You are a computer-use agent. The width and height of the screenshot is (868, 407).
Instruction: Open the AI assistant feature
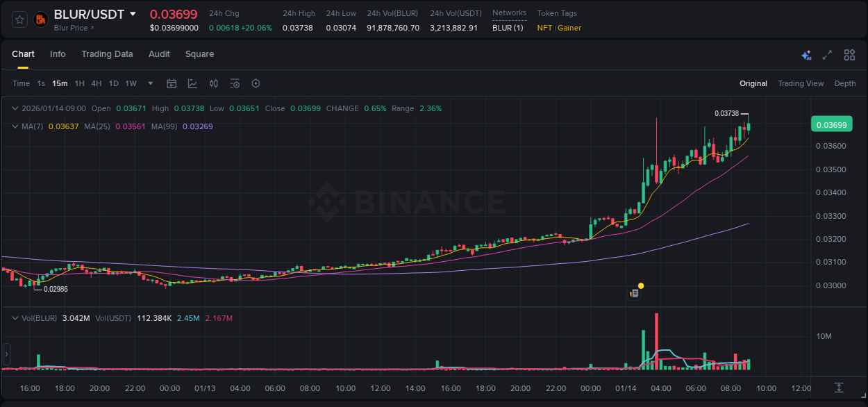pos(806,55)
